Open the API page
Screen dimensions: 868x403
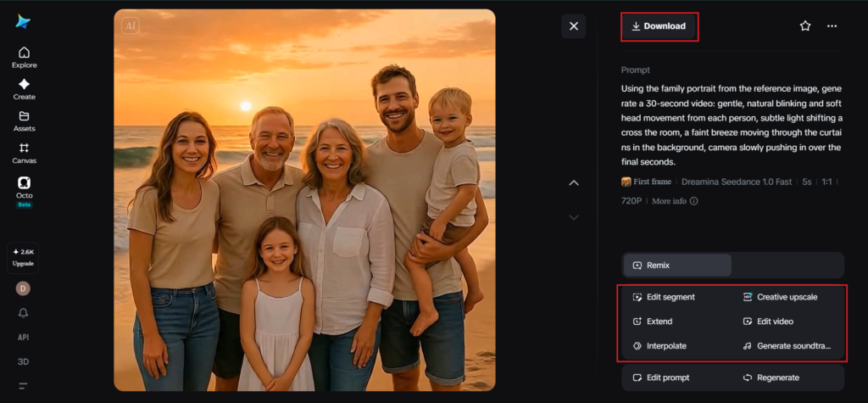click(23, 337)
